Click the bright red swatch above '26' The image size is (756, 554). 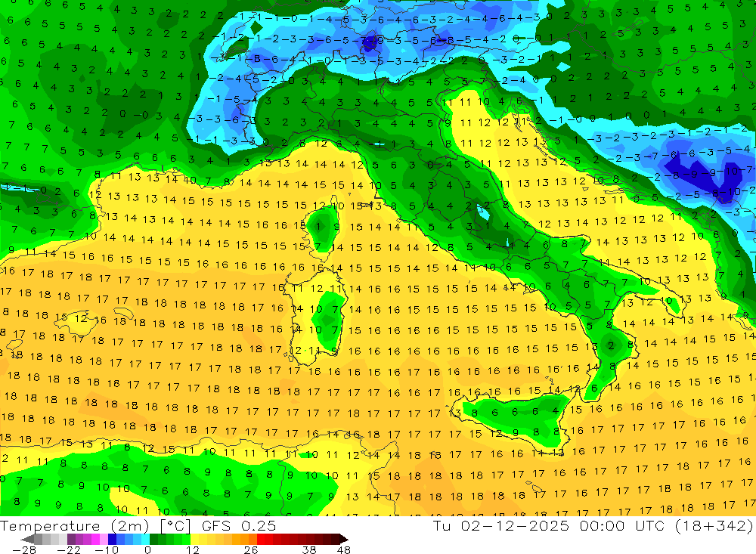point(261,539)
